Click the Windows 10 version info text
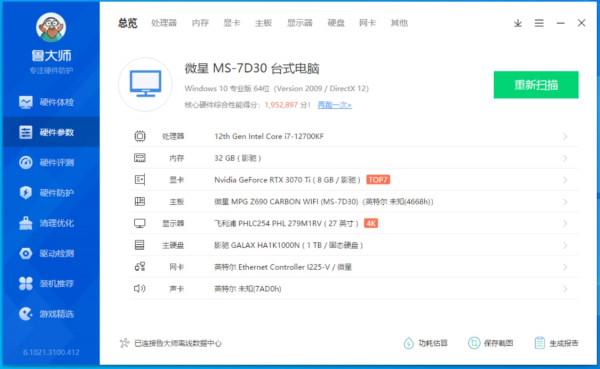This screenshot has width=600, height=369. [x=276, y=88]
